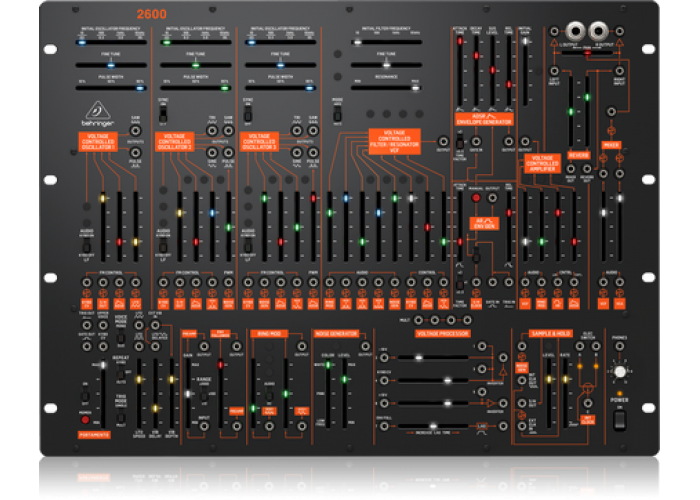This screenshot has height=500, width=700.
Task: Click the envelope follower output jack
Action: 237,346
